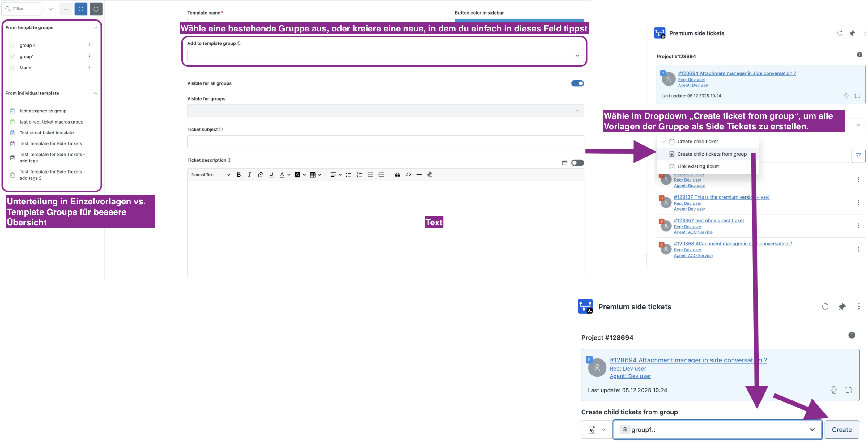
Task: Pin the lower Premium side tickets panel
Action: point(842,306)
